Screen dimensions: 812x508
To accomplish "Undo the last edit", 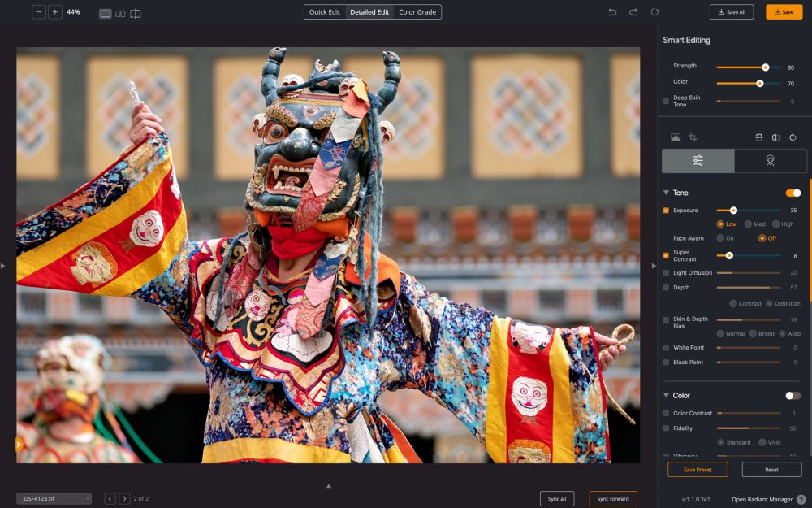I will (612, 12).
